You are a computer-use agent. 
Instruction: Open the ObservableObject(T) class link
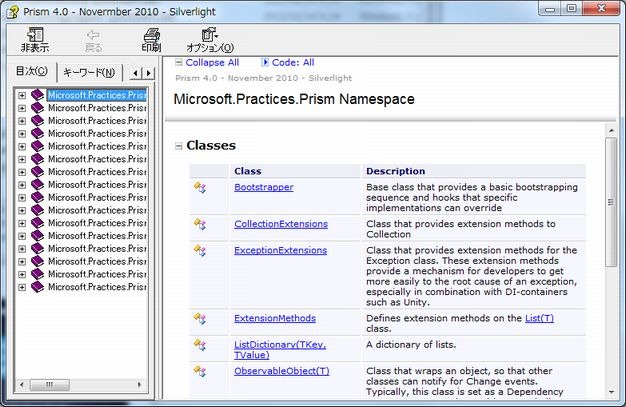(x=281, y=370)
